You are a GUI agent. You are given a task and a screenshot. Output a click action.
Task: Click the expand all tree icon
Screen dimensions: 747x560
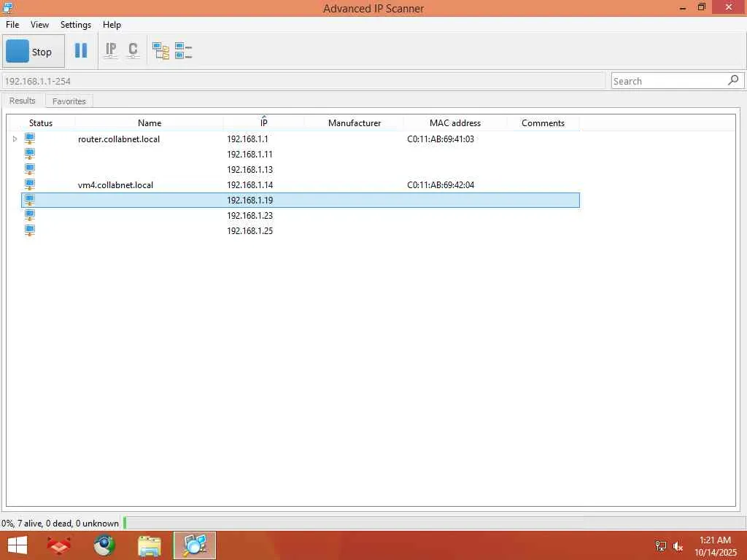coord(160,50)
